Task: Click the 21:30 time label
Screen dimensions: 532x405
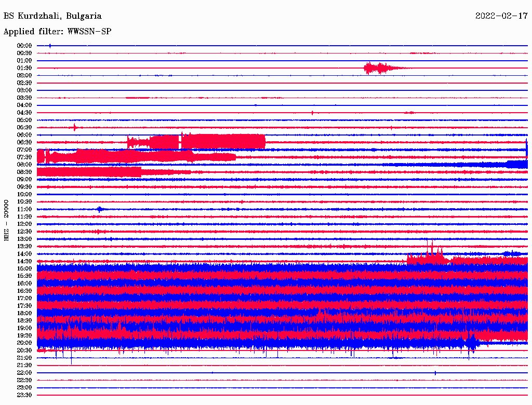Action: [24, 366]
